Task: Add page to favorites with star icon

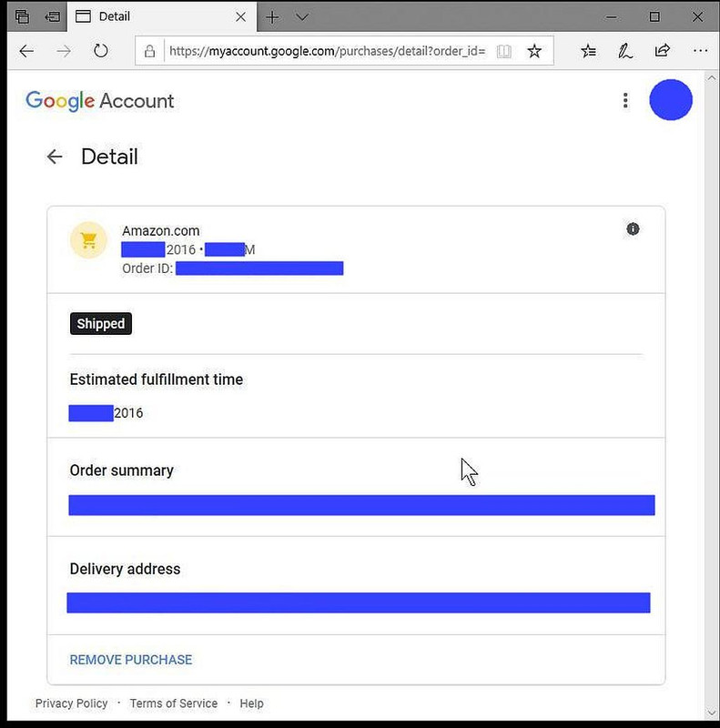Action: tap(534, 51)
